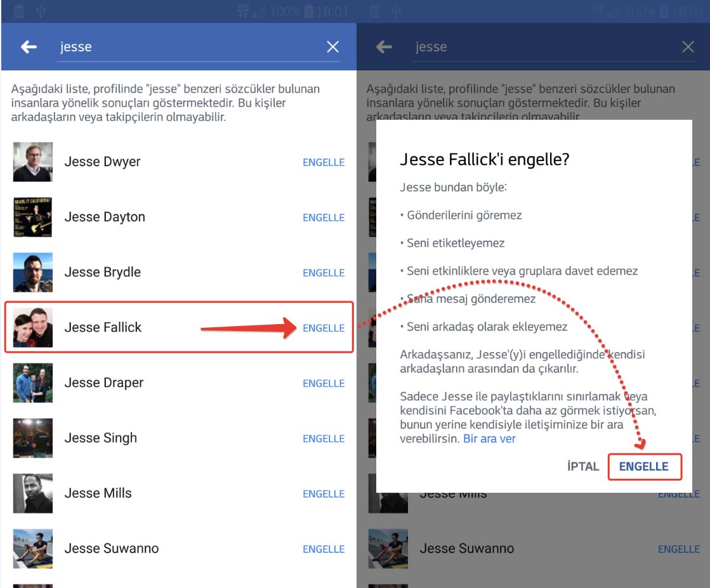This screenshot has width=710, height=588.
Task: Tap ENGELLE for Jesse Singh
Action: tap(324, 438)
